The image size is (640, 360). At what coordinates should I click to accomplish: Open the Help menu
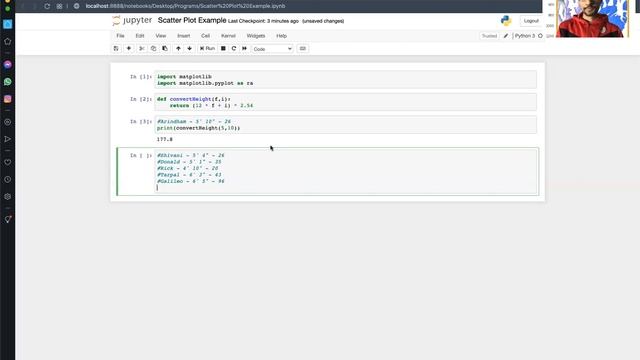[x=282, y=36]
